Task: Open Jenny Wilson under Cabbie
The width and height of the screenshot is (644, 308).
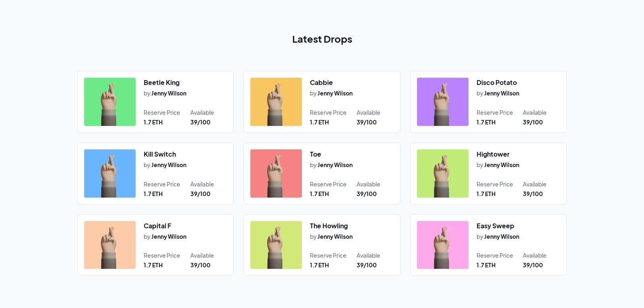Action: pos(335,93)
